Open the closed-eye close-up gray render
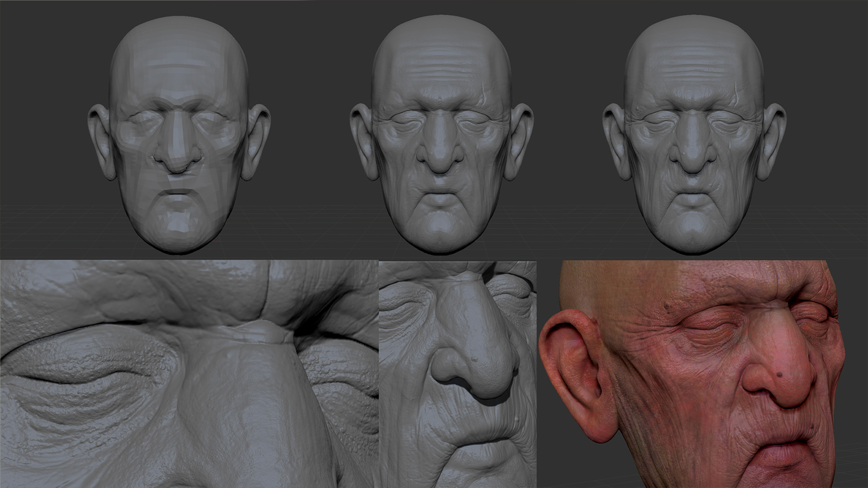This screenshot has height=488, width=868. coord(189,374)
